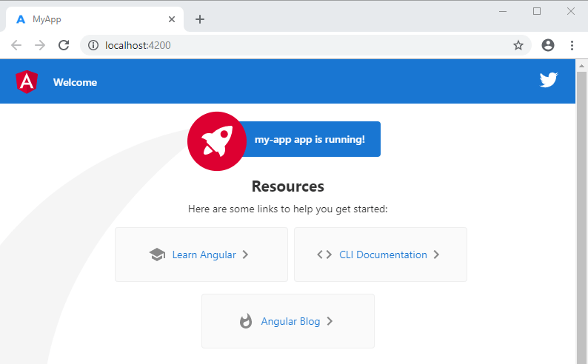Open the Angular Blog link
588x364 pixels.
pos(290,321)
